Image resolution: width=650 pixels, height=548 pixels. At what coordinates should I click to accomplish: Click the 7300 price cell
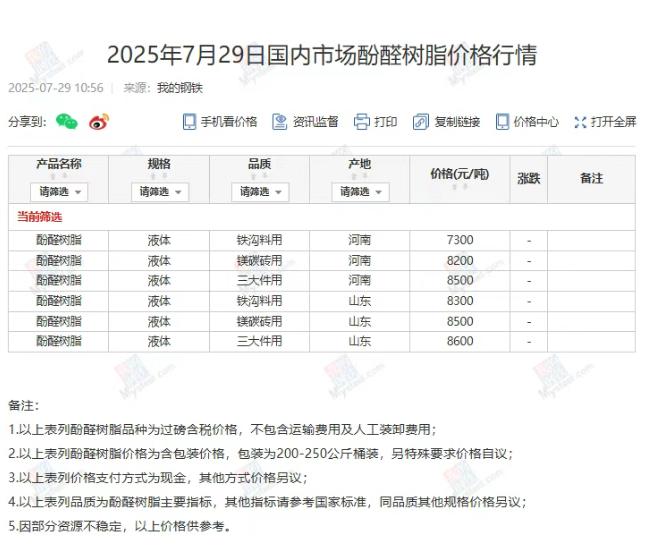tap(459, 240)
